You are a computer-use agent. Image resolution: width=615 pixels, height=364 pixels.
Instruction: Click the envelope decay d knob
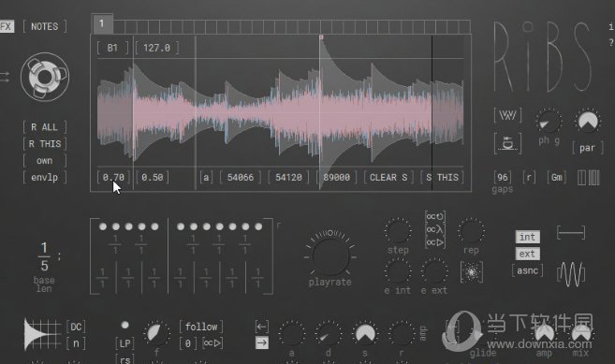click(329, 333)
